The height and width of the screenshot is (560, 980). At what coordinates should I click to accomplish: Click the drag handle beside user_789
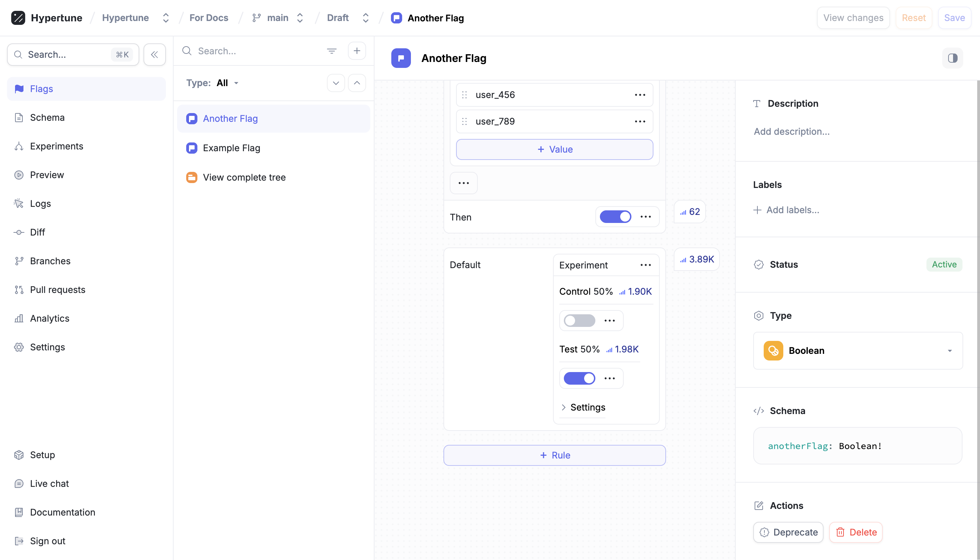(464, 121)
